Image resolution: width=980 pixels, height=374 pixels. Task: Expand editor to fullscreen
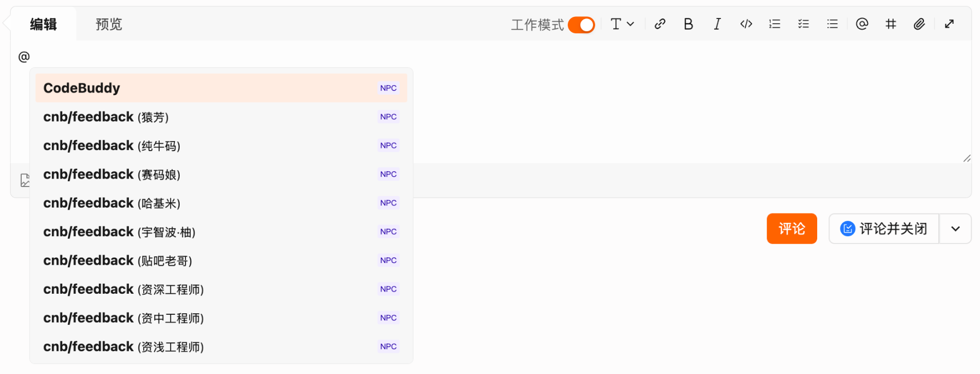point(949,24)
